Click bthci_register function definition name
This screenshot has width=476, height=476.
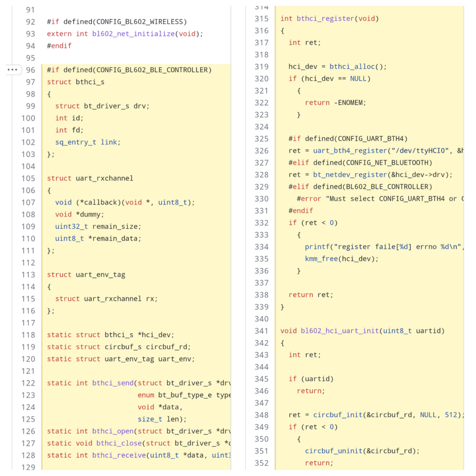point(325,19)
